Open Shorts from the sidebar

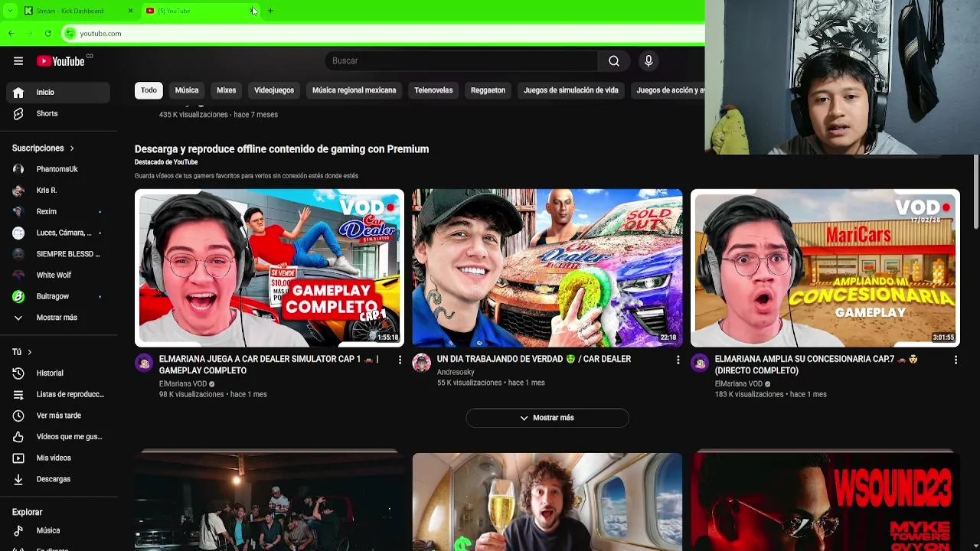(x=58, y=114)
